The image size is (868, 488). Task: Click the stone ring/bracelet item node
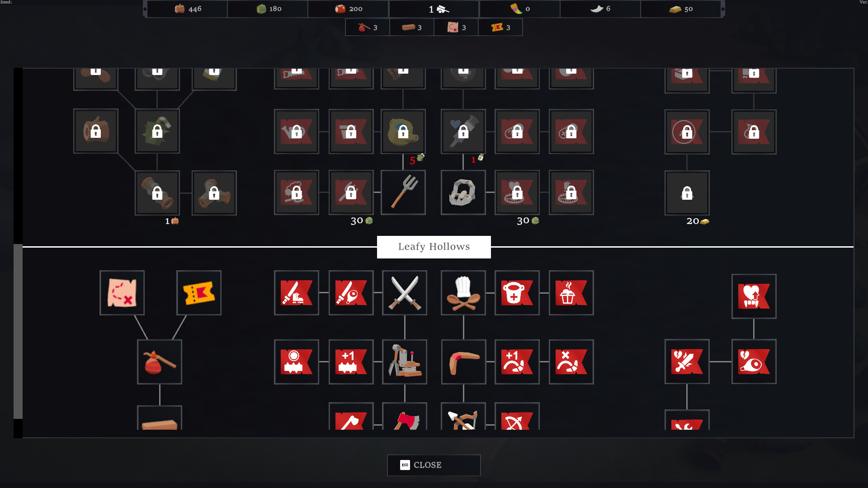(462, 192)
